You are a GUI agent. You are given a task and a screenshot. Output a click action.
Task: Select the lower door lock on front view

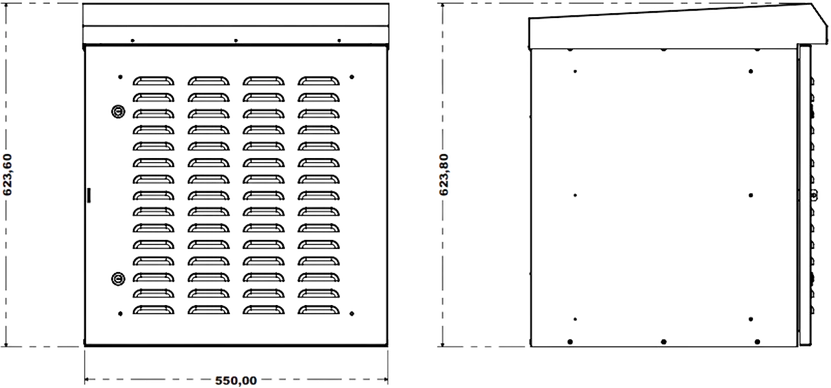point(118,278)
